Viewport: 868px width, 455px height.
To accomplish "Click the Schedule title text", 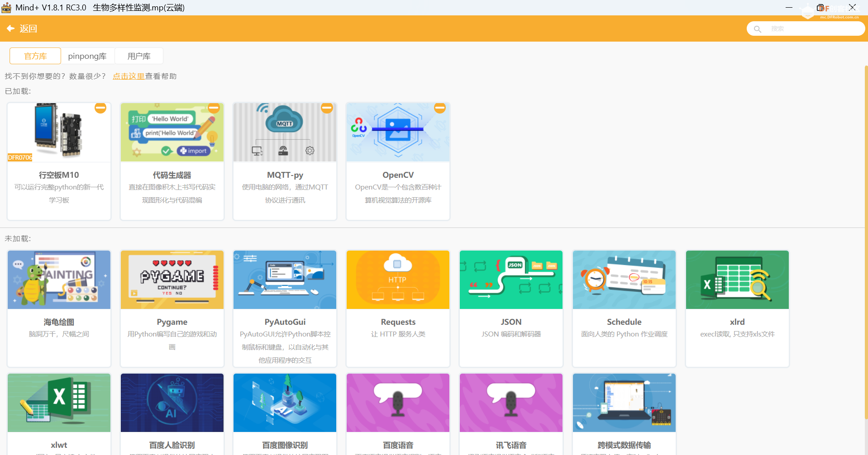I will tap(624, 322).
